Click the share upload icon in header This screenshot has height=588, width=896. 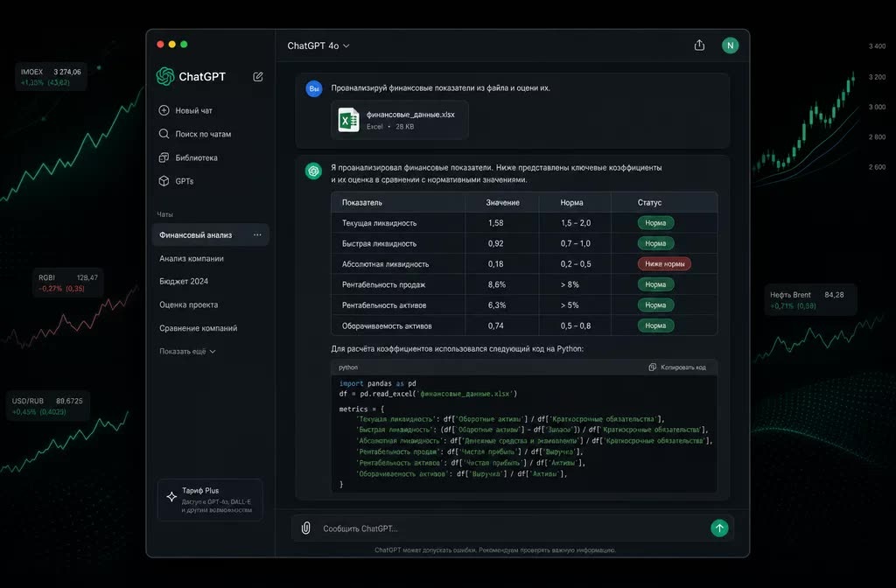tap(699, 45)
